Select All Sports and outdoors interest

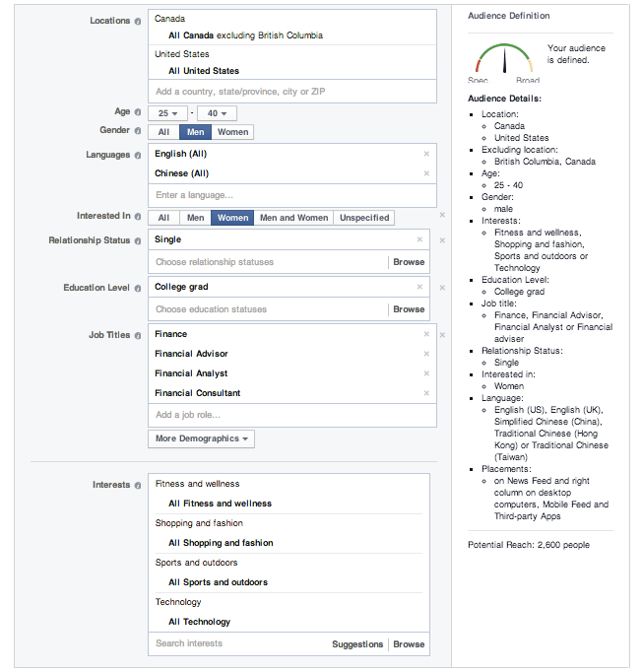pyautogui.click(x=218, y=582)
